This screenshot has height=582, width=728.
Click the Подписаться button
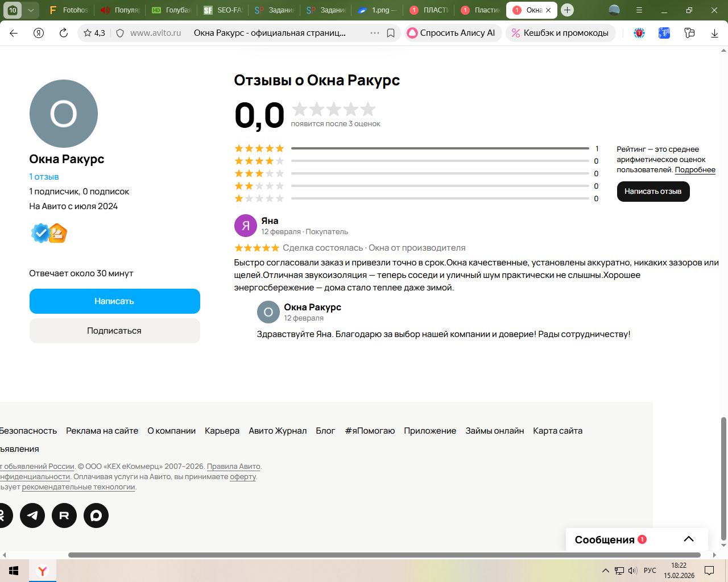[115, 331]
